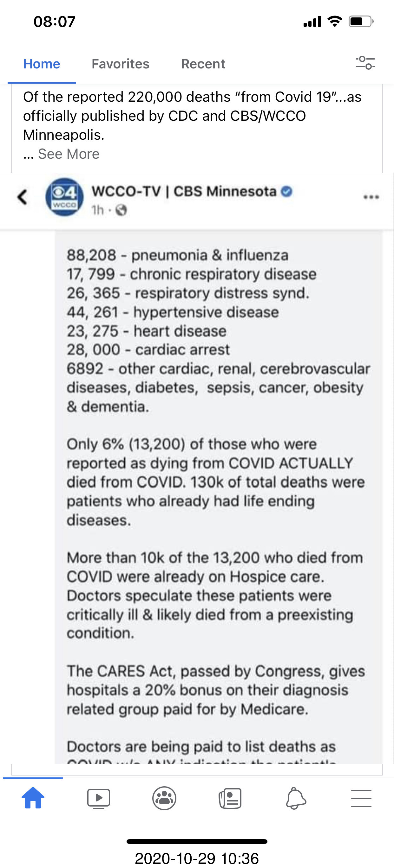Go back using the left chevron
Viewport: 394px width, 868px height.
22,197
